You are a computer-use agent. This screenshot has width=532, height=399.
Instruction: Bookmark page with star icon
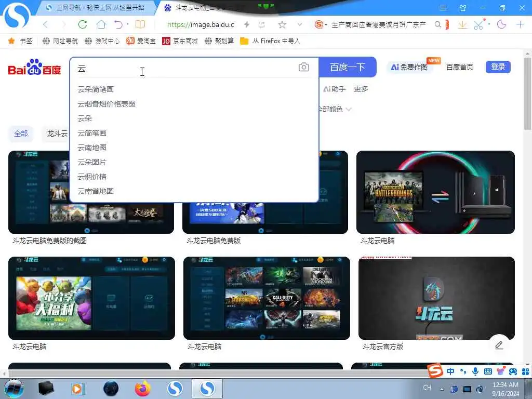pos(282,24)
